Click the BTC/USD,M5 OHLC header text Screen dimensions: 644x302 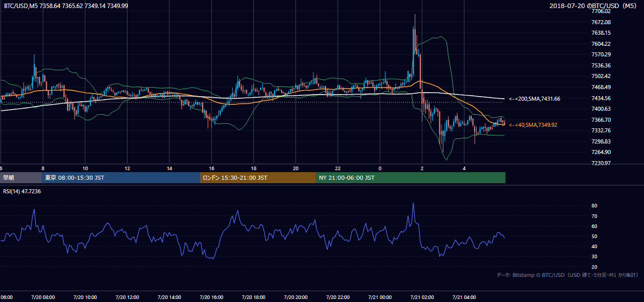pyautogui.click(x=66, y=6)
